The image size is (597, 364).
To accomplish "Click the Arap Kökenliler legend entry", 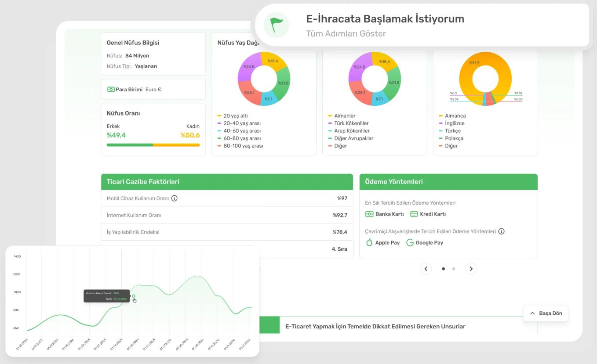I will click(x=349, y=131).
